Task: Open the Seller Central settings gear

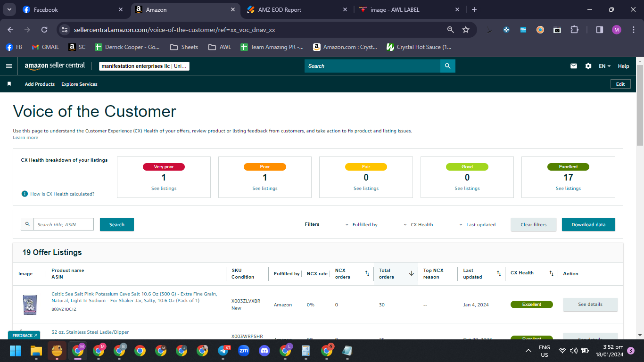Action: click(x=588, y=66)
